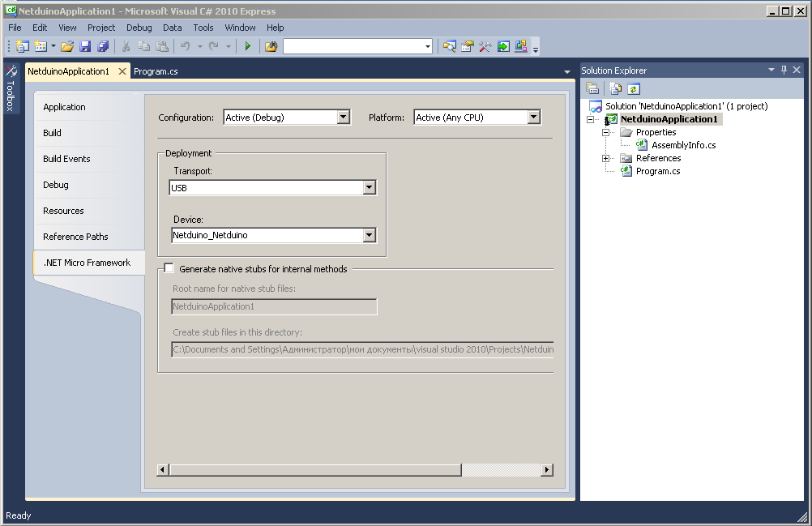Select the NetduinoApplication1 document tab

[x=68, y=71]
